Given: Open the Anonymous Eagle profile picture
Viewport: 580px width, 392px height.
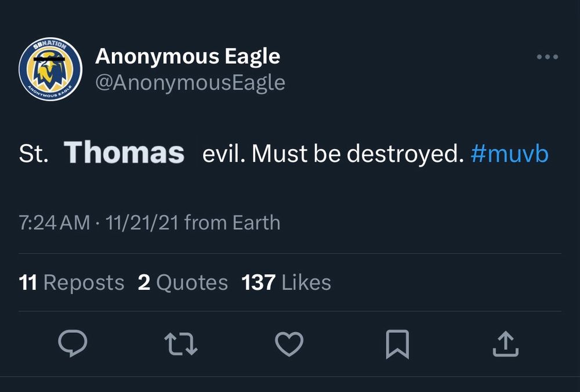Looking at the screenshot, I should 50,69.
